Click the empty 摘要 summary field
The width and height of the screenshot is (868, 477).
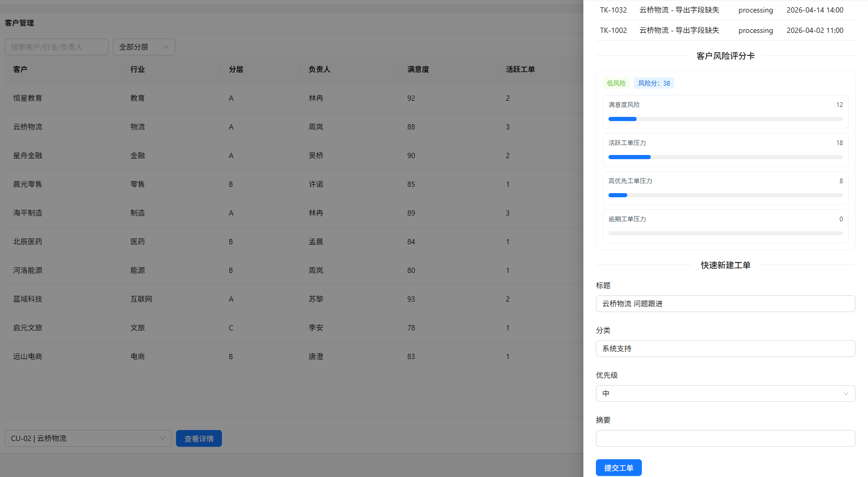click(x=725, y=438)
